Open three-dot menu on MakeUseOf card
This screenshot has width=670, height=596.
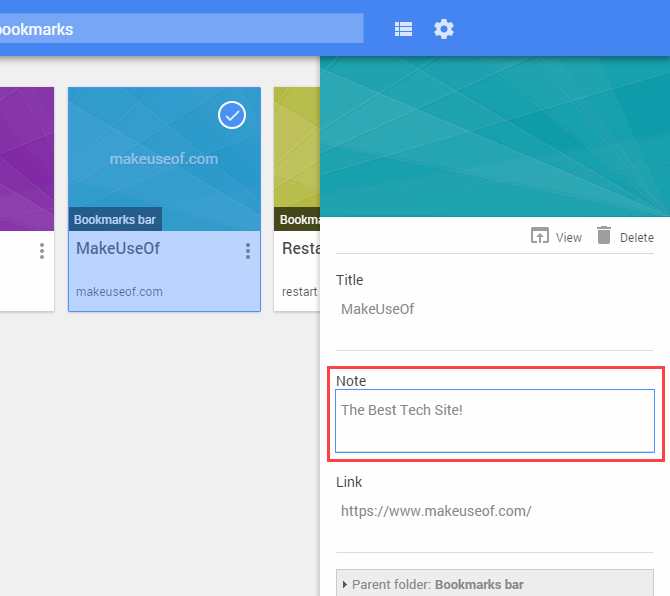[x=247, y=251]
